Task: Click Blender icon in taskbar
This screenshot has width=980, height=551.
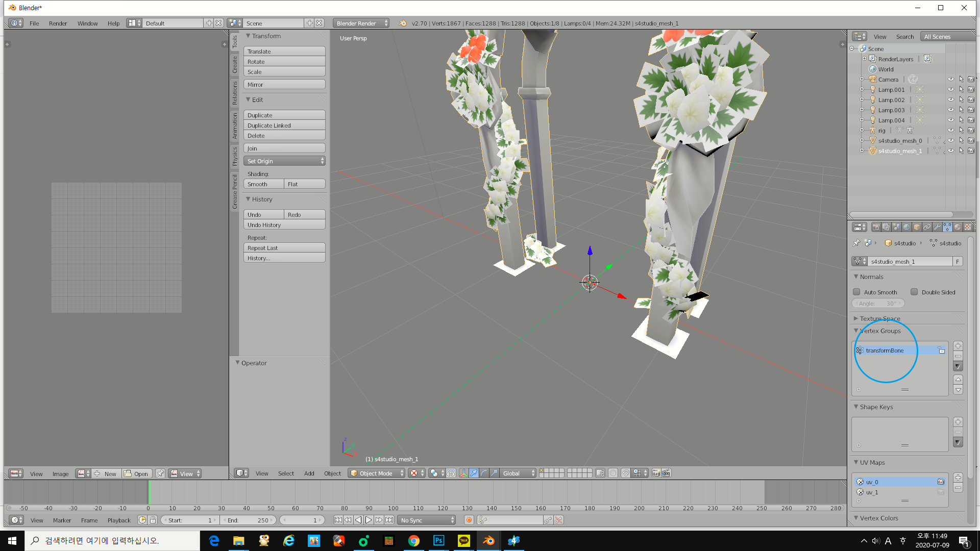Action: [488, 541]
